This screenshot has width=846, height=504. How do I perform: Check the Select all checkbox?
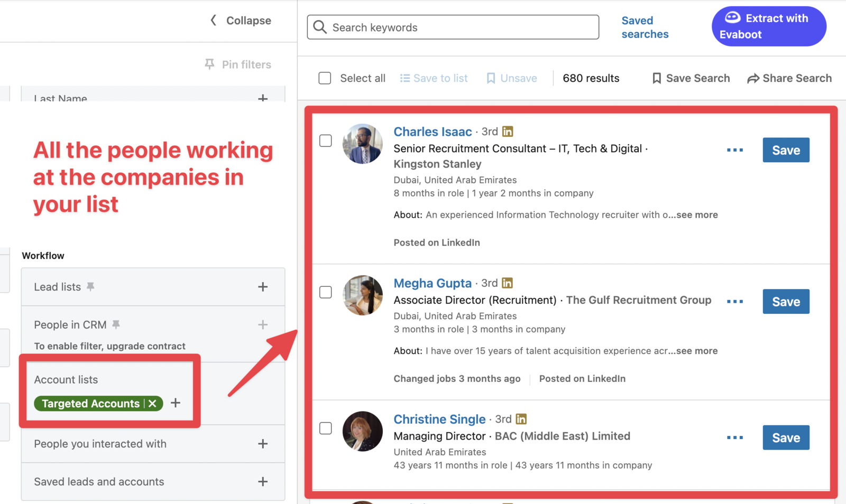tap(325, 78)
